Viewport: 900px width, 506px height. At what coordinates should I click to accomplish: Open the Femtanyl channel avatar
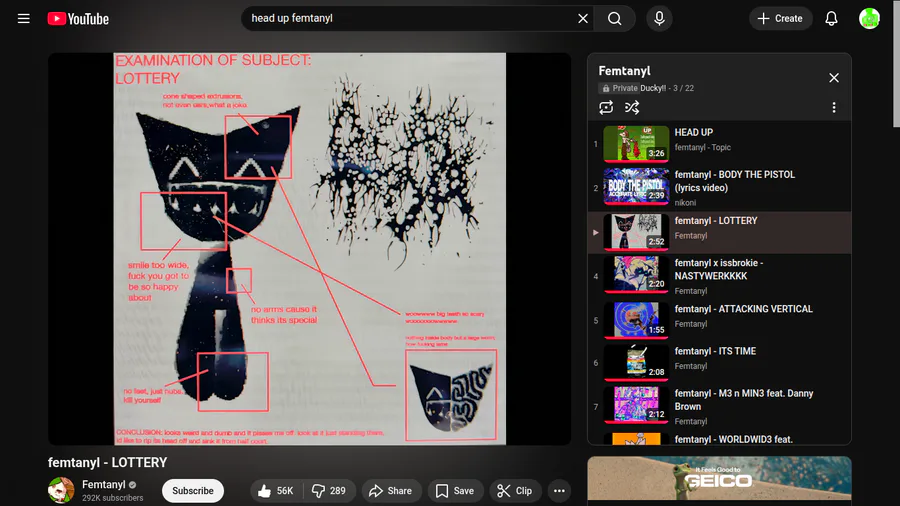[61, 491]
